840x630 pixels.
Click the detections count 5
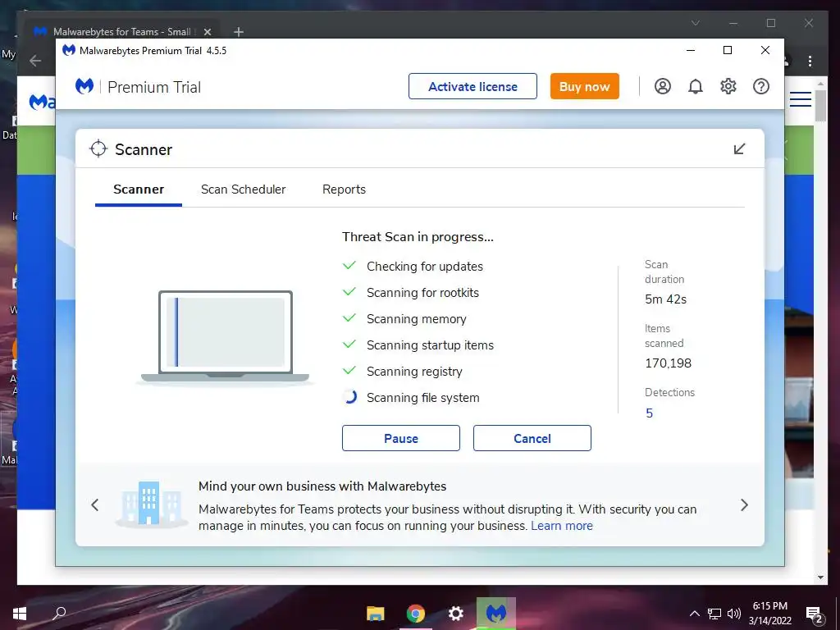[x=650, y=413]
